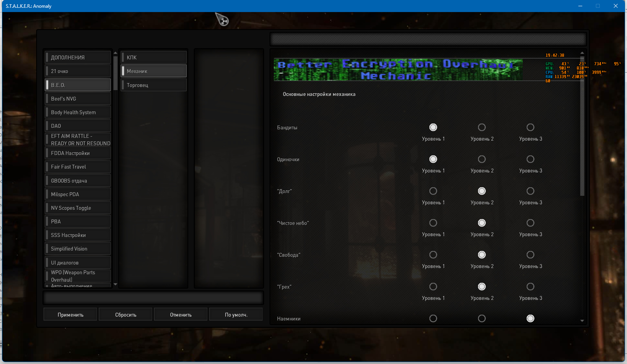
Task: Open the ДОПОЛНЕНИЯ category
Action: (78, 57)
